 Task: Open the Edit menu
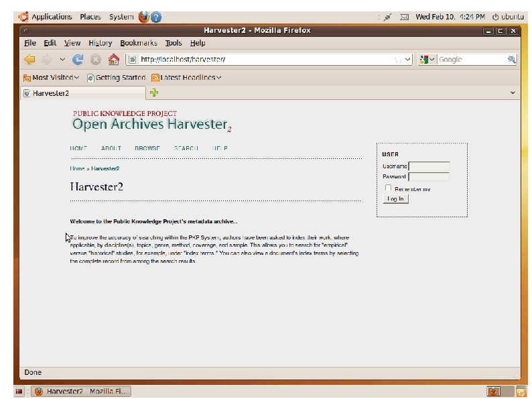(50, 43)
